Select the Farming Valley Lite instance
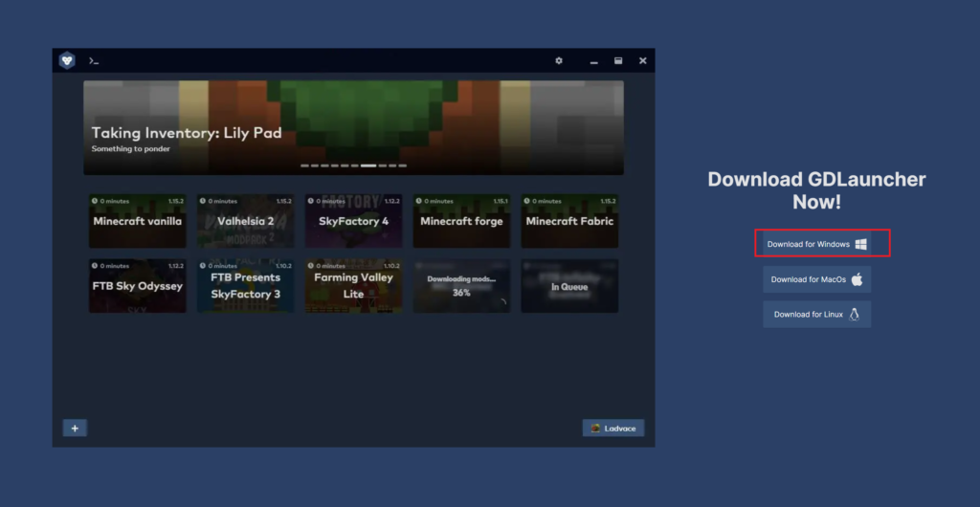The width and height of the screenshot is (980, 507). [354, 286]
